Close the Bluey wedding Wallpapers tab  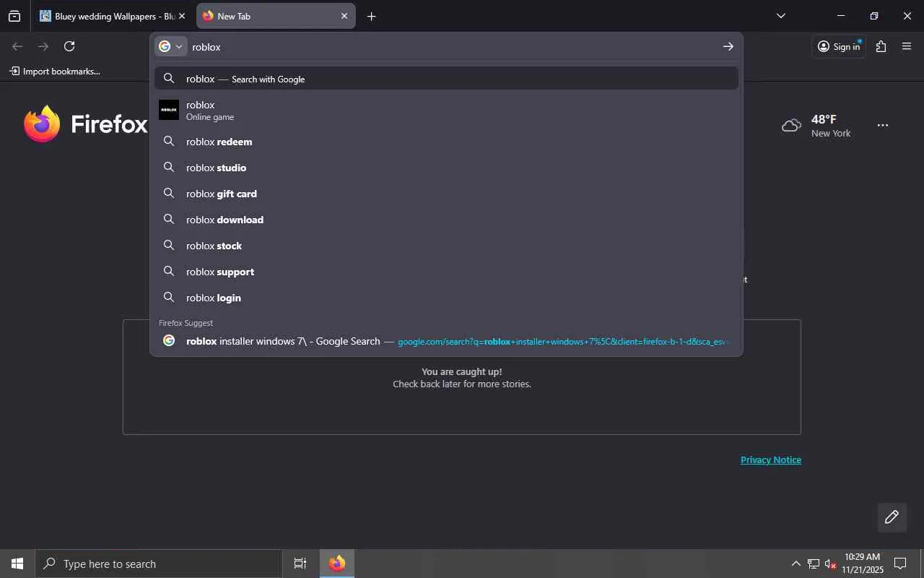182,16
